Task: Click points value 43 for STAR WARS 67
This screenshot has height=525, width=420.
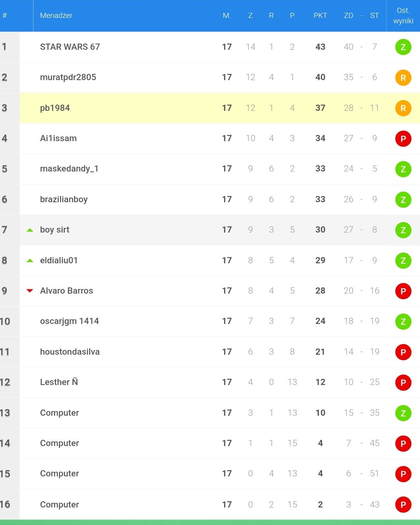Action: click(x=320, y=47)
